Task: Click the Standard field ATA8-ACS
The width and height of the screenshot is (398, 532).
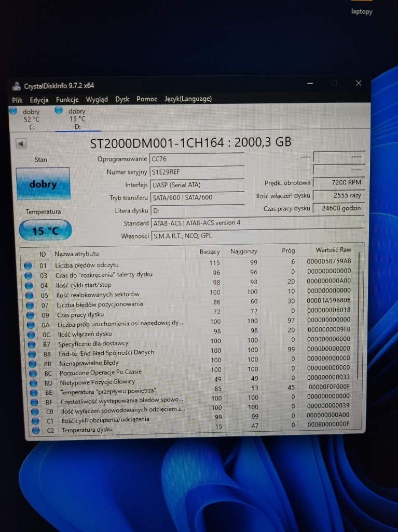Action: (258, 223)
